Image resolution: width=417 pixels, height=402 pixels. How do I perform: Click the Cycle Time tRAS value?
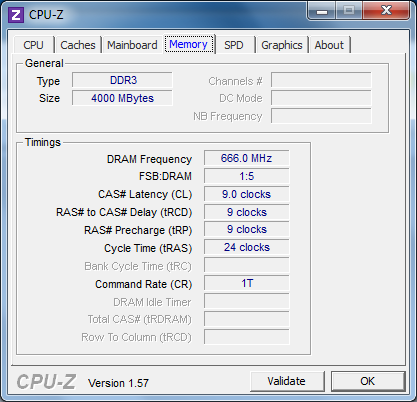click(x=246, y=248)
